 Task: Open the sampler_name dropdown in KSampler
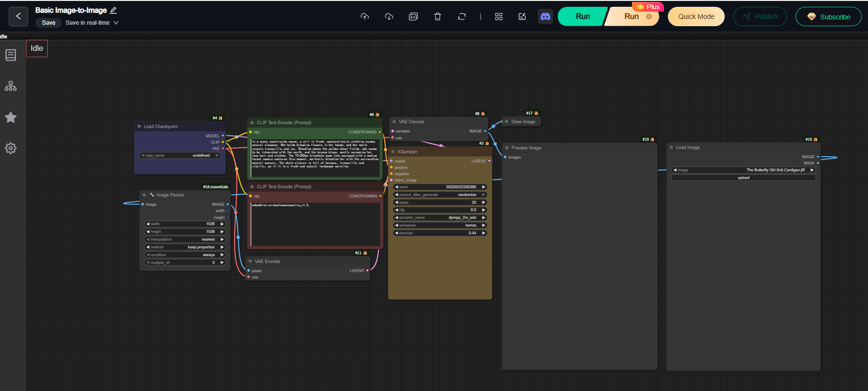pyautogui.click(x=440, y=218)
